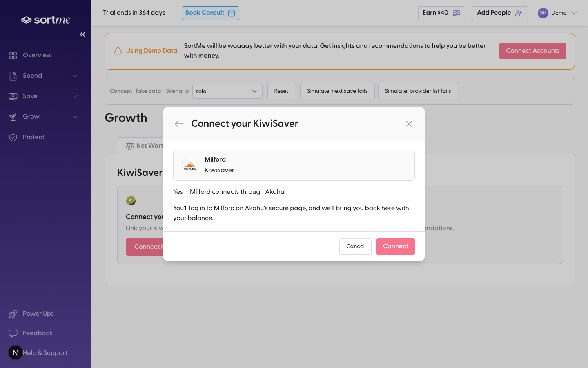Click the Add People button
Screen dimensions: 588x368
500,13
